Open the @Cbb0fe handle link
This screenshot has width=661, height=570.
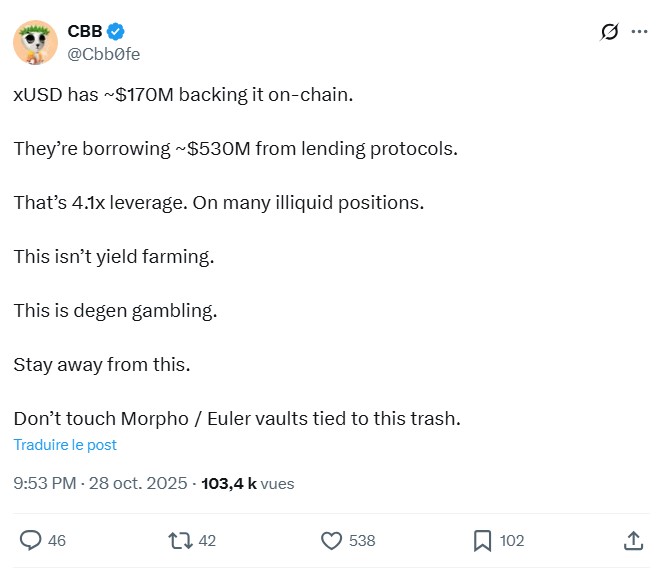pyautogui.click(x=103, y=54)
